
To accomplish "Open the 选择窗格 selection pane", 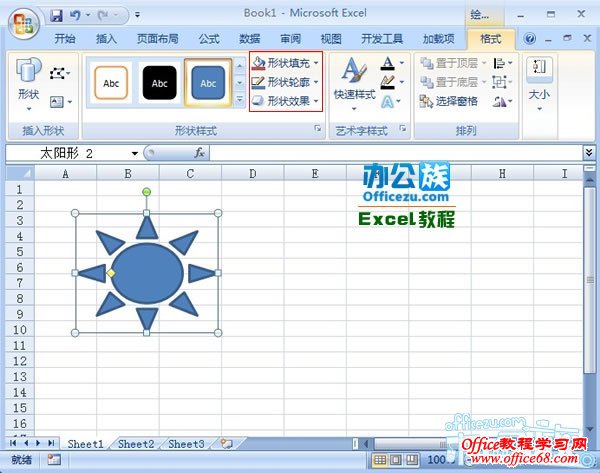I will [x=449, y=101].
